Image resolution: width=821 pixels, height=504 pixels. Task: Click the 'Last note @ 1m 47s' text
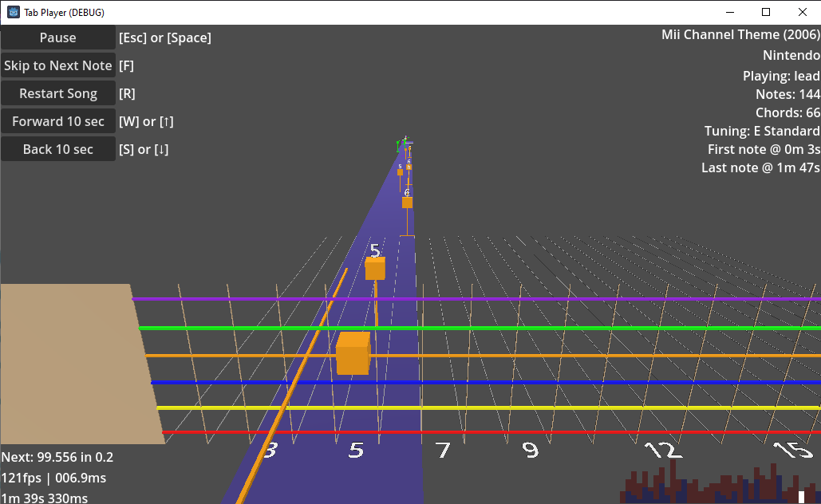[x=761, y=167]
